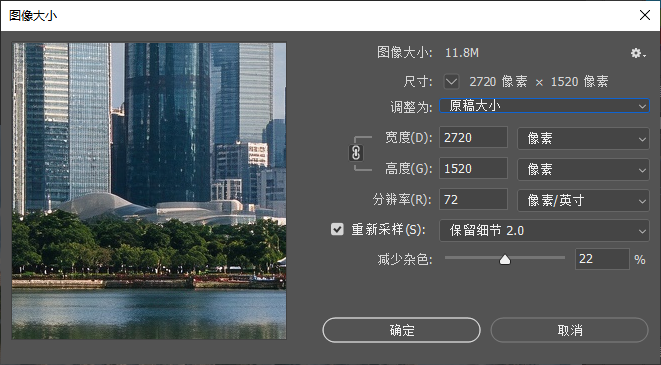Open the 分辨率 unit 像素/英寸 dropdown

pos(583,200)
